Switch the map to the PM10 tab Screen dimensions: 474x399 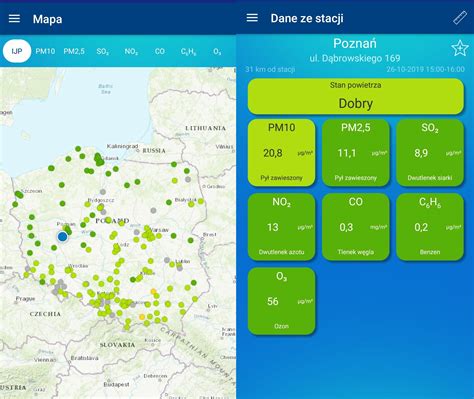[x=45, y=51]
